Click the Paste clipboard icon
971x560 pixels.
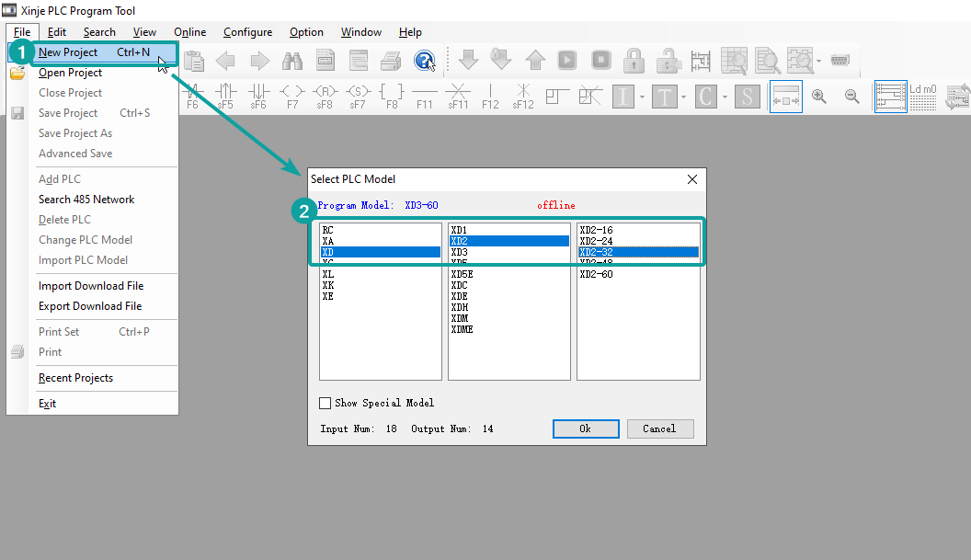pos(194,61)
